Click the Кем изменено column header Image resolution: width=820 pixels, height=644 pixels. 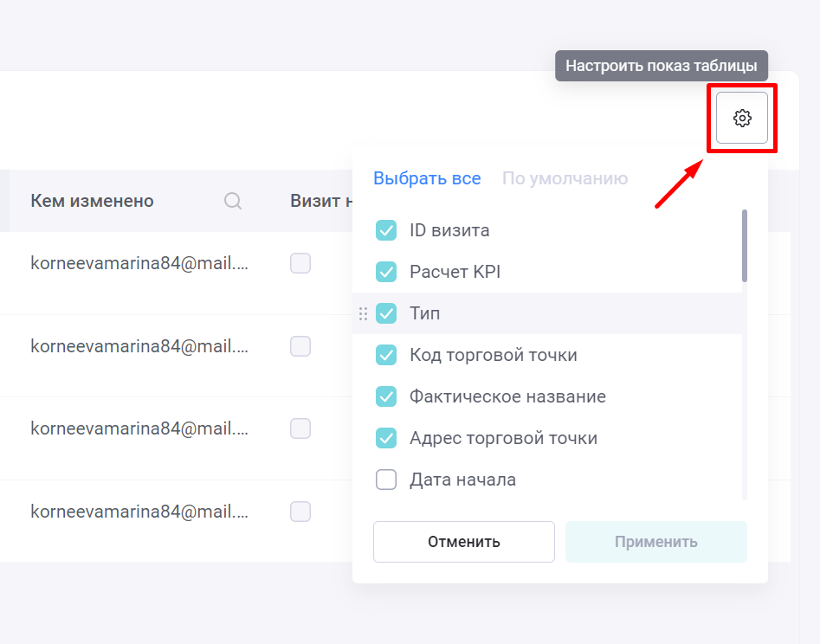pyautogui.click(x=93, y=201)
